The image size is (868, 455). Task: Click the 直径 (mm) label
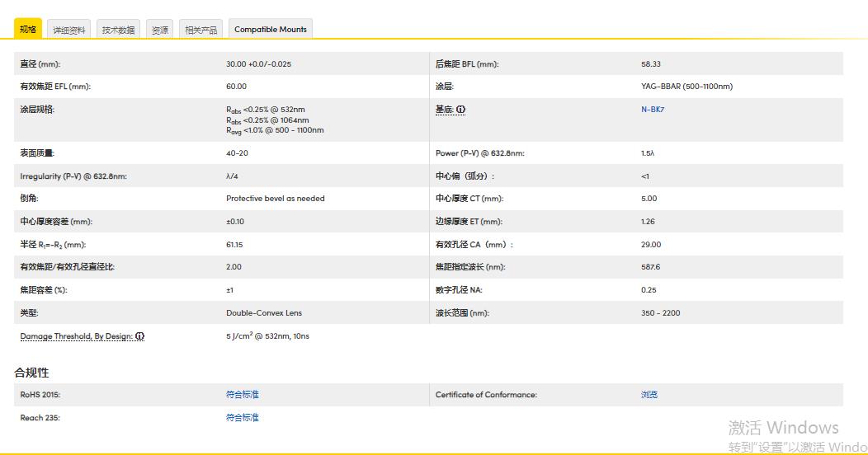pos(40,64)
